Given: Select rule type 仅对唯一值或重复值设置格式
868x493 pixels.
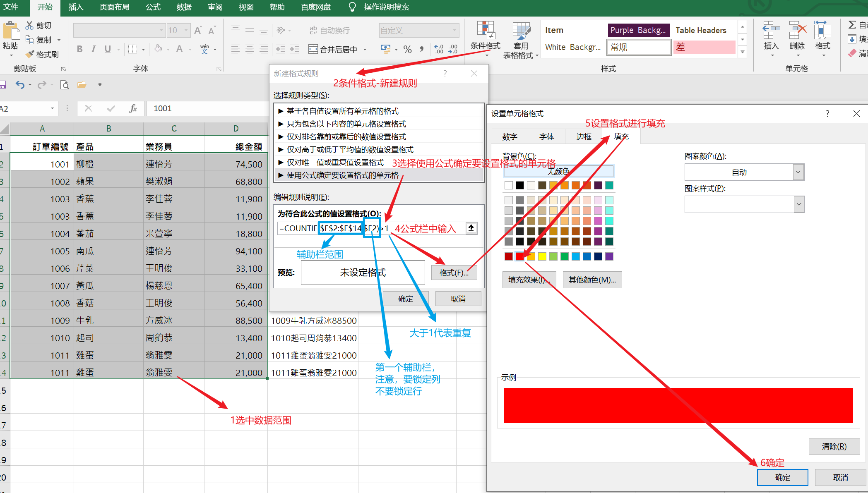Looking at the screenshot, I should 379,162.
